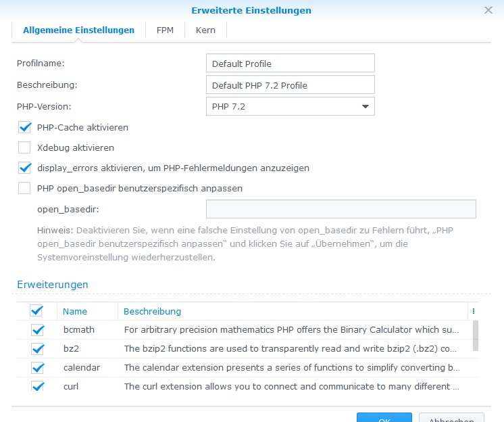Open the Kern tab
The image size is (504, 422).
pyautogui.click(x=205, y=30)
